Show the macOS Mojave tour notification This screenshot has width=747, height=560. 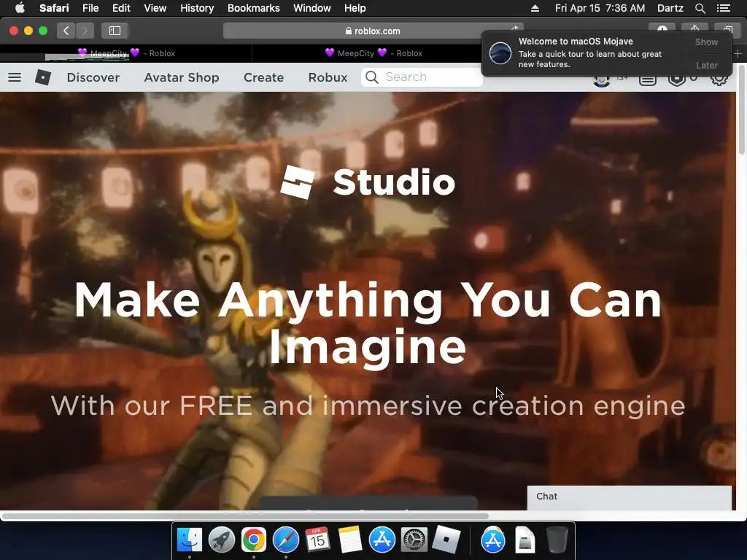coord(706,42)
